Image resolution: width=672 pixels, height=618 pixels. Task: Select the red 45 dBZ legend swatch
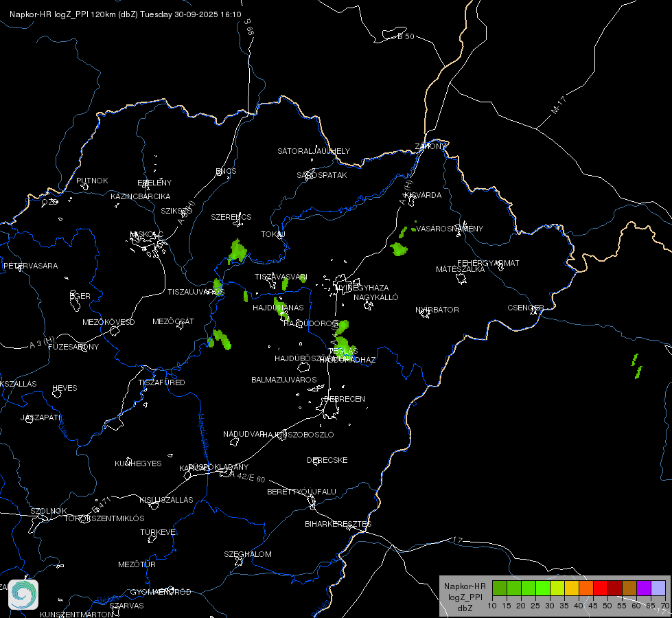pyautogui.click(x=601, y=588)
